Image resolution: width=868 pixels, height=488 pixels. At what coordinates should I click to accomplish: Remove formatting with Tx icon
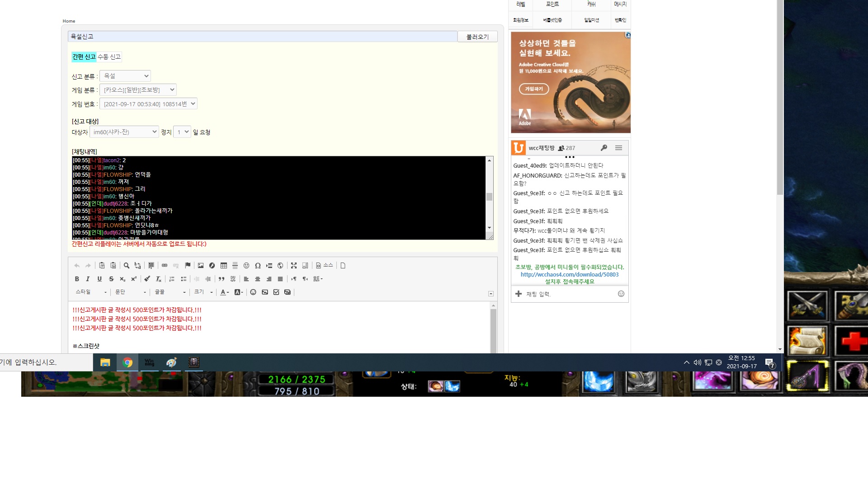click(159, 279)
